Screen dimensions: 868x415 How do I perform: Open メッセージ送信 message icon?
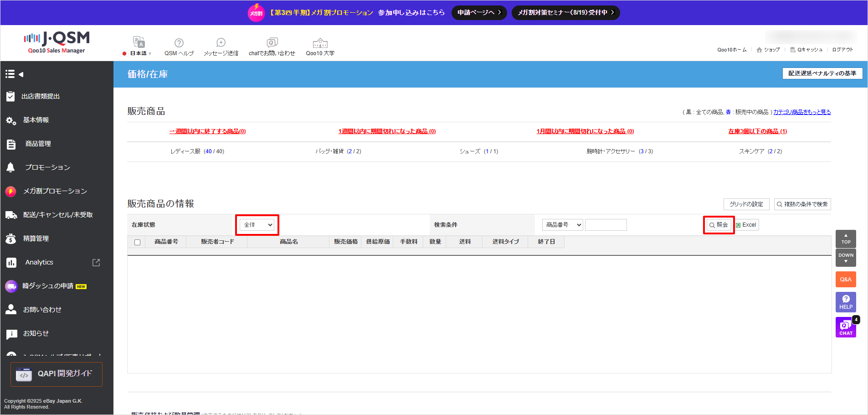point(221,43)
